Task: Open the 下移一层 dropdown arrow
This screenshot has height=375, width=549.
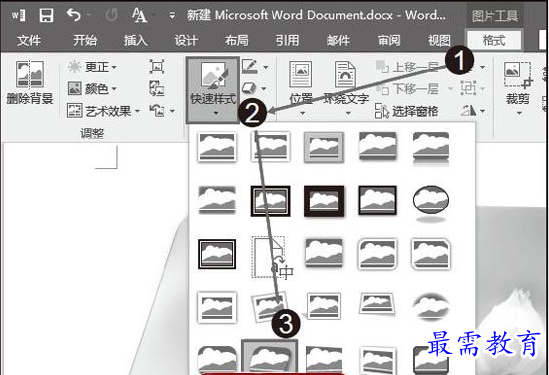Action: tap(451, 89)
